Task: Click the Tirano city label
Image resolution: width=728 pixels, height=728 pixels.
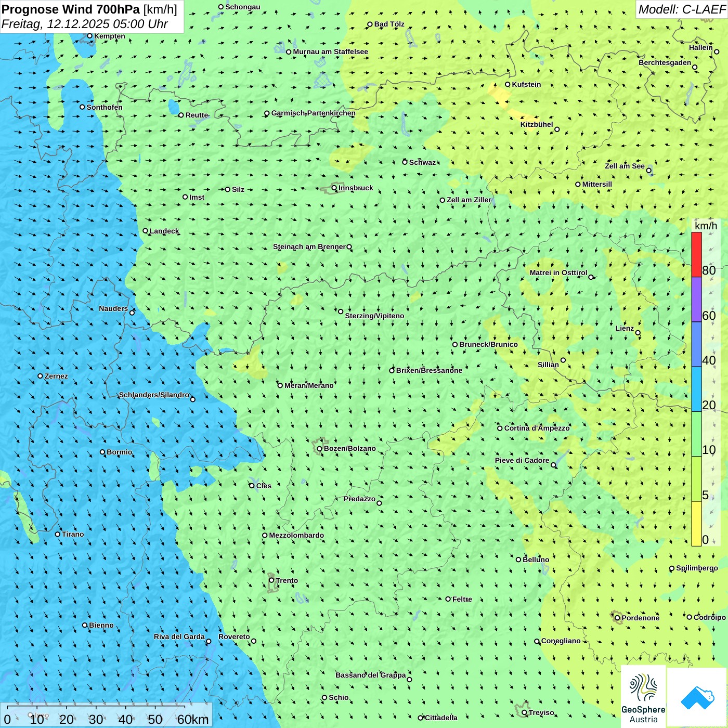Action: (x=73, y=534)
